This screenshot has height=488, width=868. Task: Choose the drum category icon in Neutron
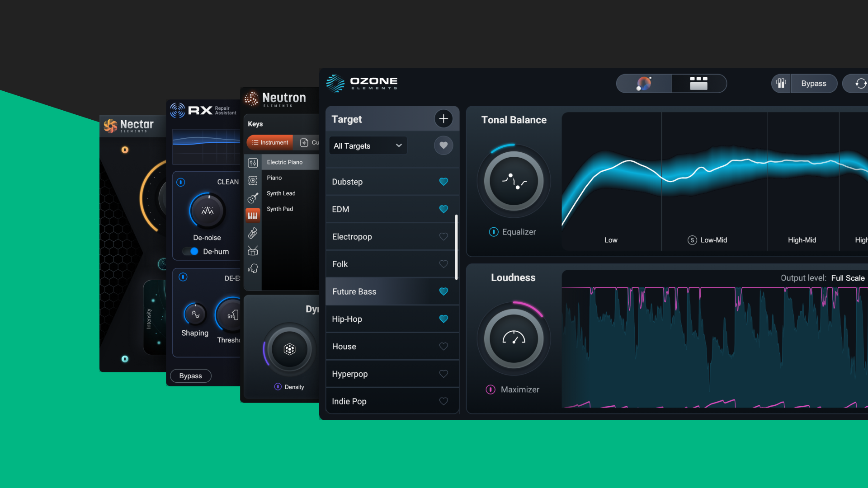253,251
